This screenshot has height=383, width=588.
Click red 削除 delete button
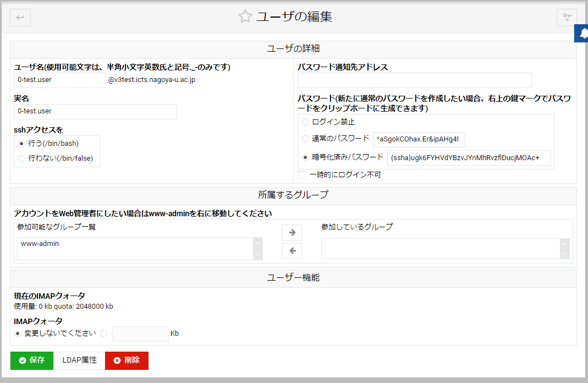click(x=127, y=360)
